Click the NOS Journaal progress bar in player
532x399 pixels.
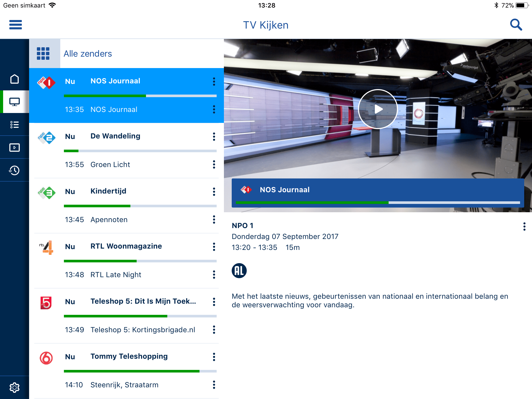[378, 202]
